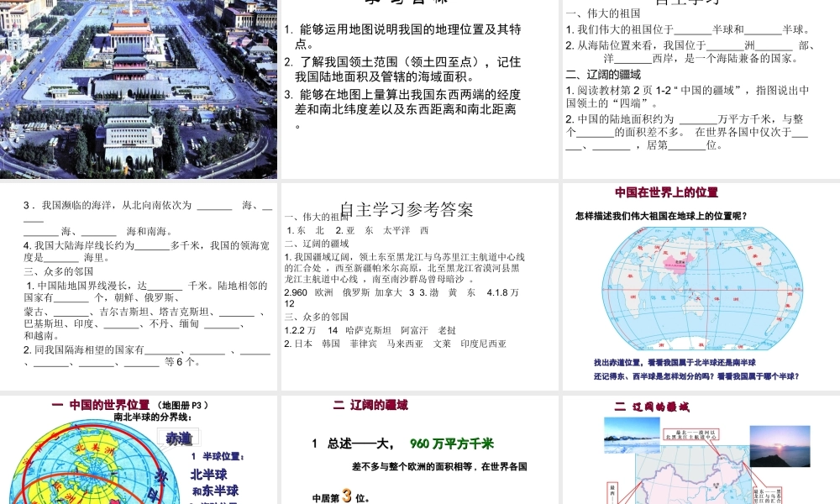Image resolution: width=840 pixels, height=504 pixels.
Task: Select the slide beginning 3．我国濒临的海洋
Action: pos(139,286)
